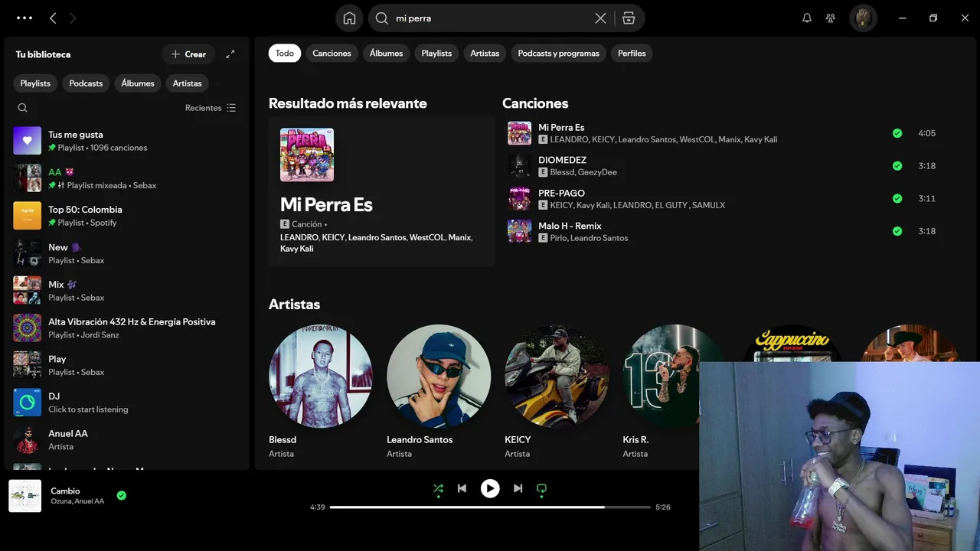Open the Browse icon beside search
980x551 pixels.
(629, 18)
